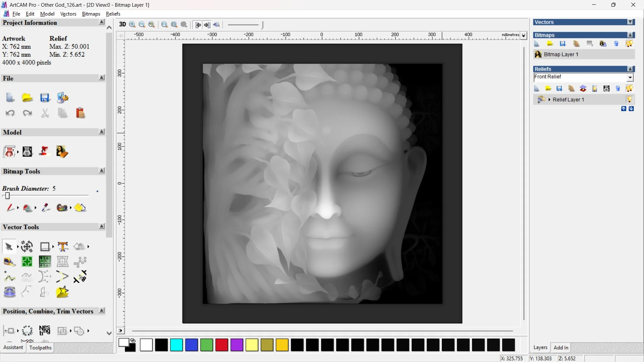Click the Nesting tool icon
The image size is (644, 362).
(45, 330)
